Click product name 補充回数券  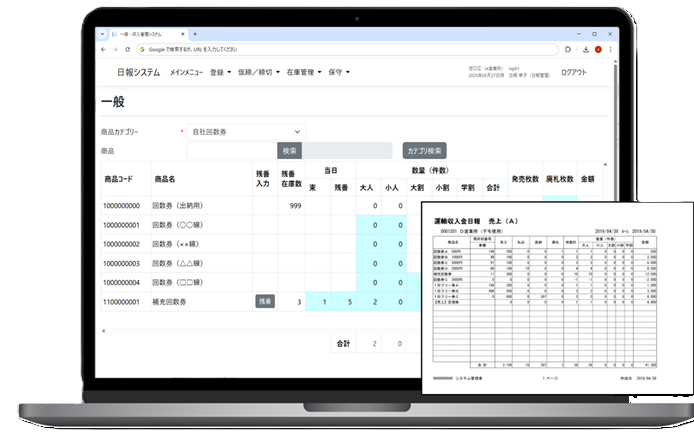tap(169, 302)
